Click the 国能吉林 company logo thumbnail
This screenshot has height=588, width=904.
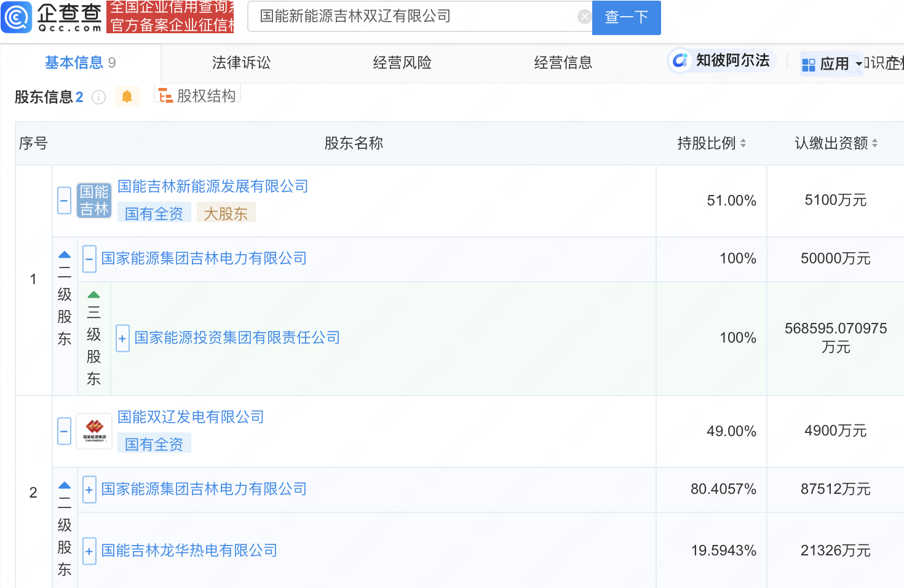point(94,201)
